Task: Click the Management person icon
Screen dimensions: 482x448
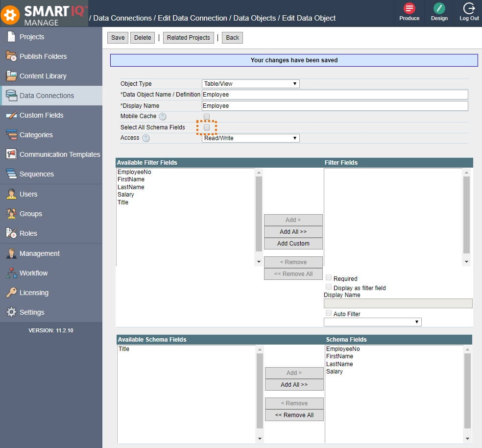Action: pos(11,253)
